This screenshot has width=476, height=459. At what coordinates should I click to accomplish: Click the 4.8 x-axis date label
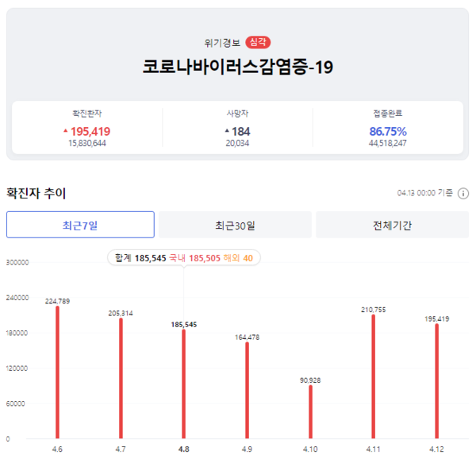point(184,449)
